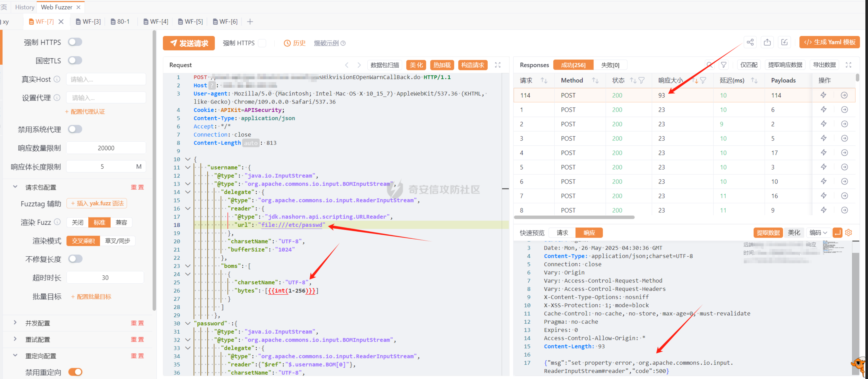The height and width of the screenshot is (379, 868).
Task: Toggle 强制 HTTPS switch in left panel
Action: (x=75, y=42)
